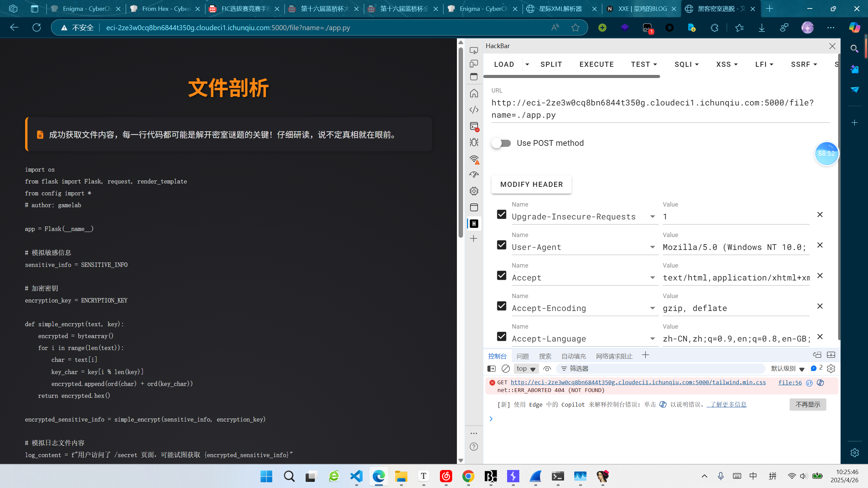
Task: Open the Accept-Language header name dropdown
Action: 652,338
